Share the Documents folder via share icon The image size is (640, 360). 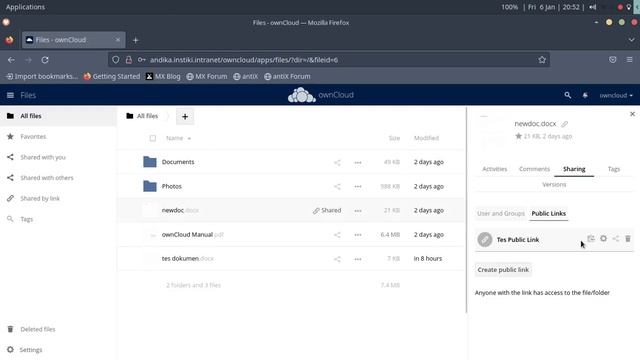click(337, 162)
